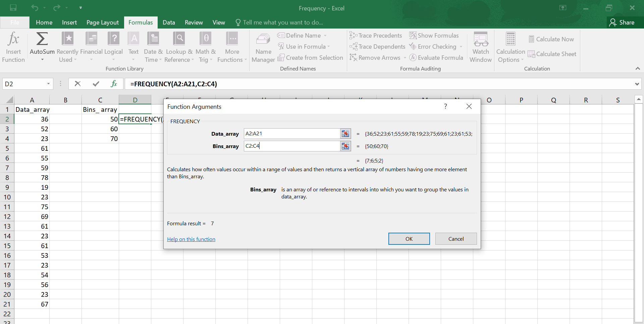Screen dimensions: 644x324
Task: Open the Review ribbon tab
Action: pos(194,22)
